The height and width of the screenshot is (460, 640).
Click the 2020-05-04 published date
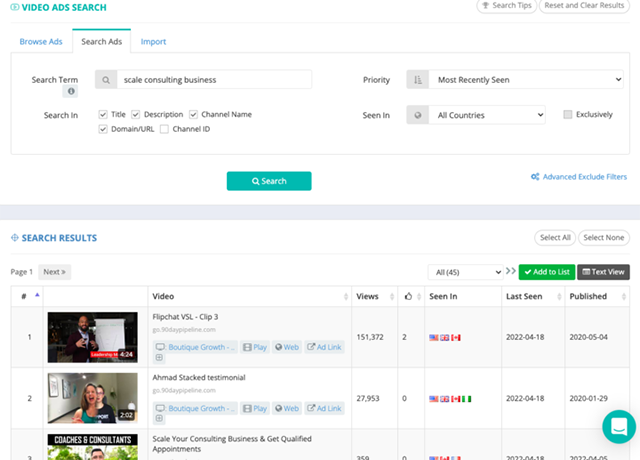(589, 337)
